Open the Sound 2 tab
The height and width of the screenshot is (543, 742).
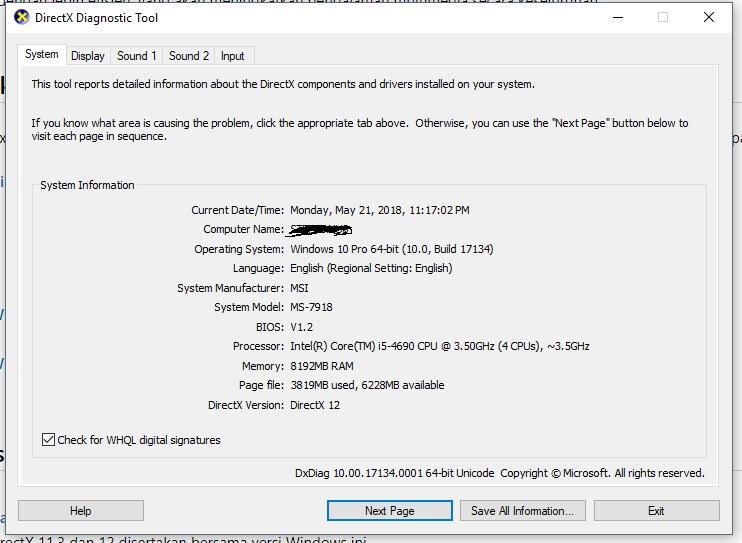click(188, 56)
